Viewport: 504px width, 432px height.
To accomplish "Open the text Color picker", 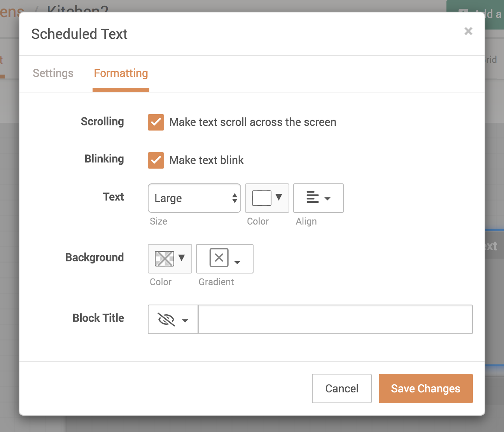I will (267, 198).
